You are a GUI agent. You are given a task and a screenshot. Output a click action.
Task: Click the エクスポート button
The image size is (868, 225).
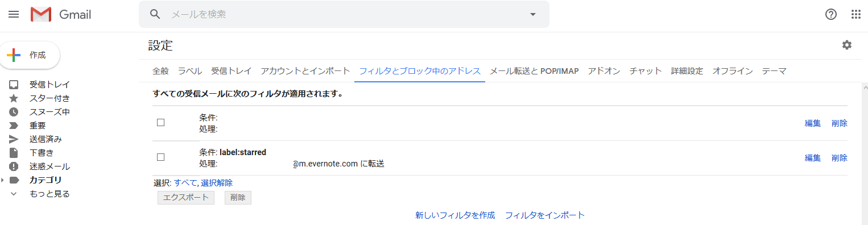point(186,198)
